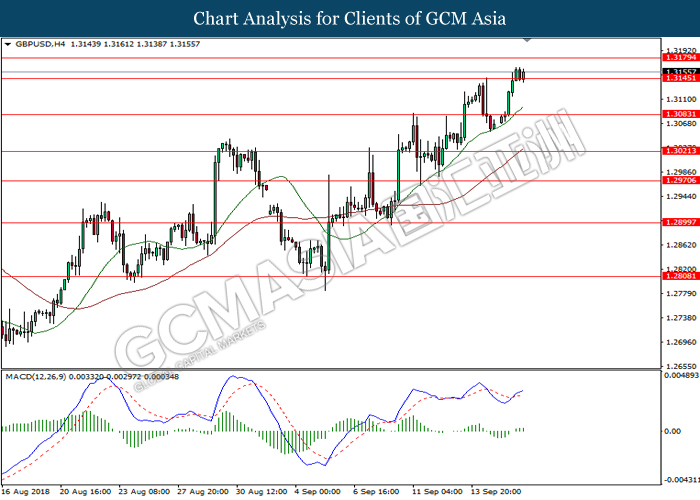Click the MACD value 0.003320
This screenshot has height=500, width=700.
point(87,377)
